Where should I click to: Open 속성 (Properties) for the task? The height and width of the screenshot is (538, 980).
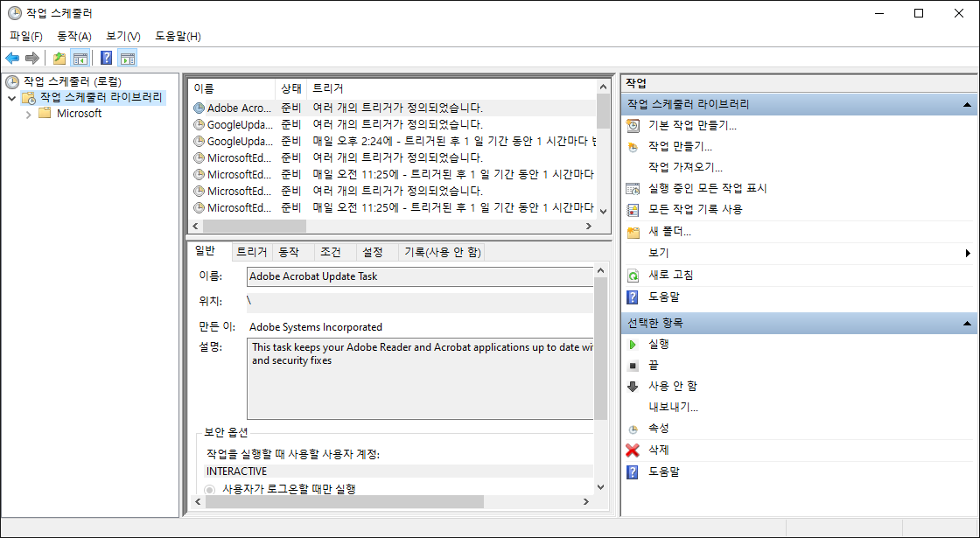[656, 429]
